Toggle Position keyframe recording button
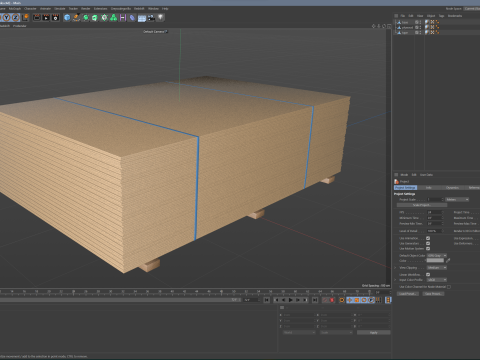The image size is (480, 360). (x=349, y=300)
